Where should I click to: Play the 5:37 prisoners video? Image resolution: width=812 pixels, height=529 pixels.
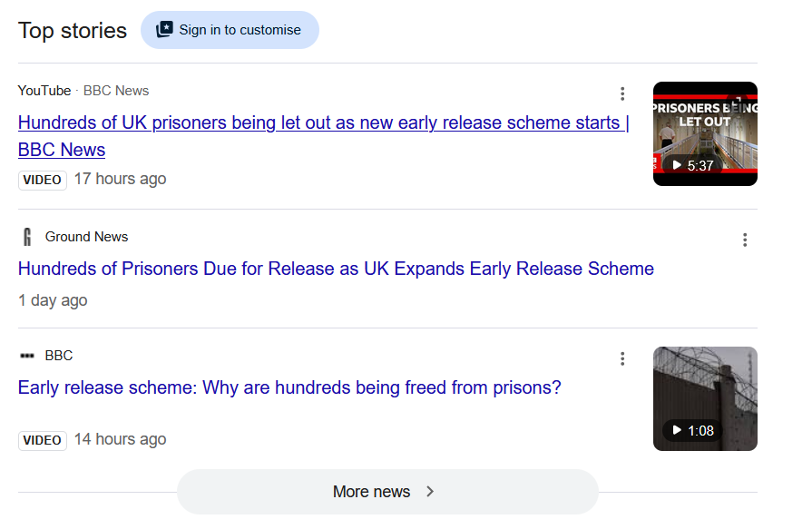pos(692,165)
